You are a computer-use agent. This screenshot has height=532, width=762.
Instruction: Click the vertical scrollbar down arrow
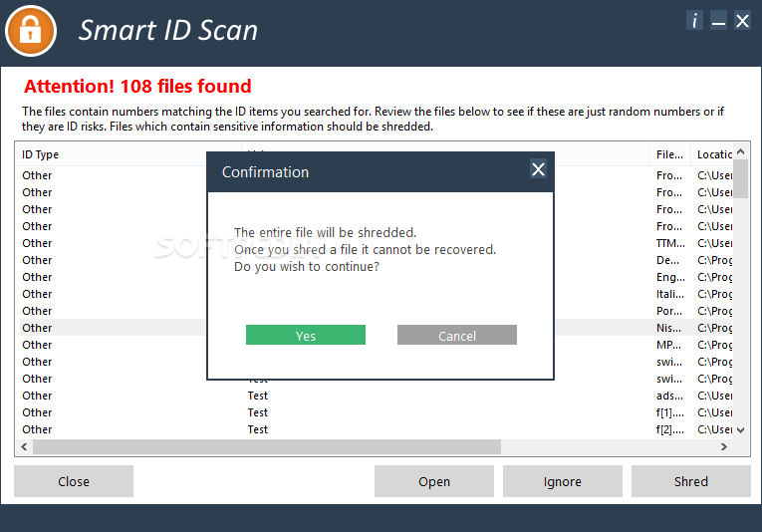coord(741,430)
